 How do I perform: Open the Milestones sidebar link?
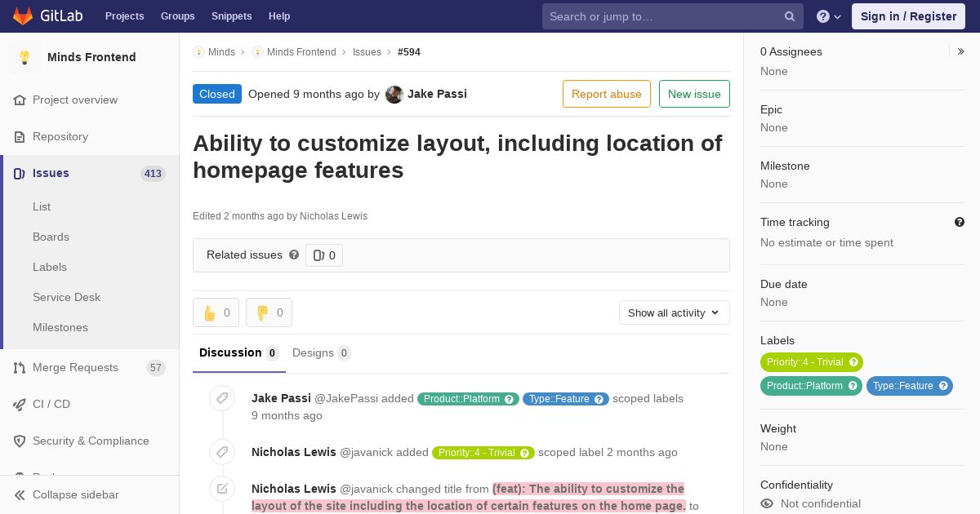click(60, 327)
